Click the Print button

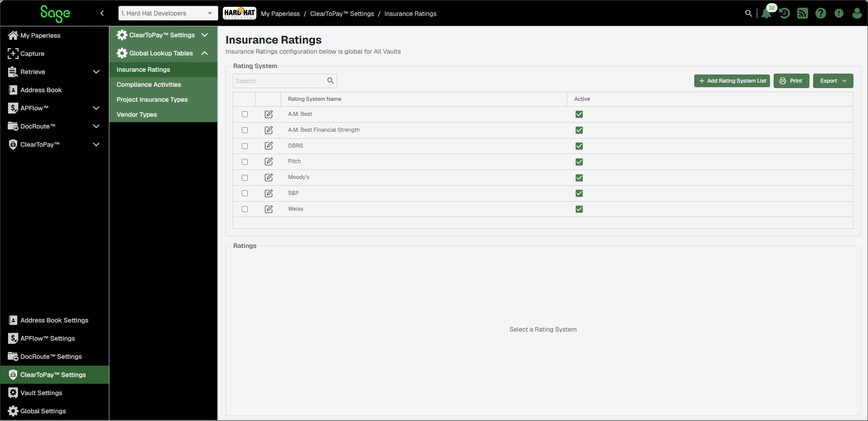point(791,81)
